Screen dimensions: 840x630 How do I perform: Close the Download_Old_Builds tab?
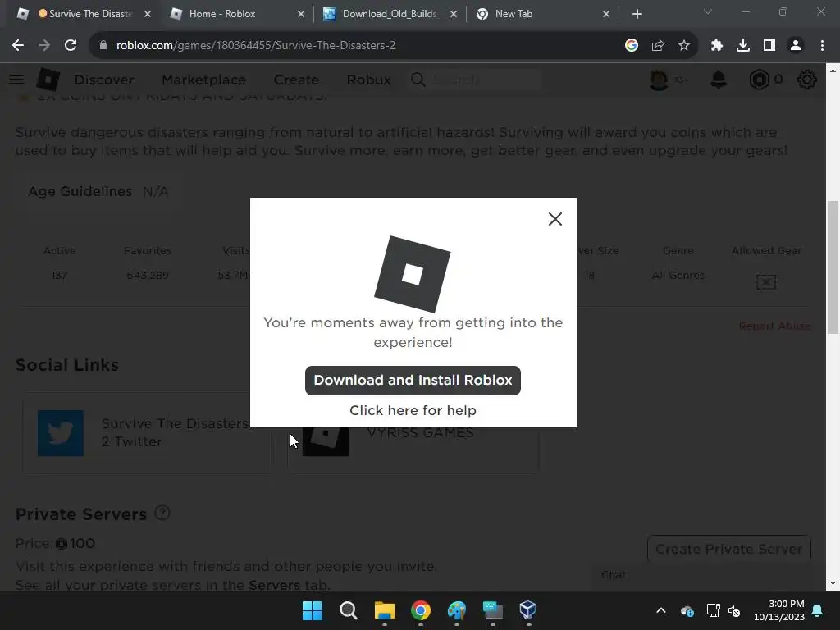click(454, 14)
